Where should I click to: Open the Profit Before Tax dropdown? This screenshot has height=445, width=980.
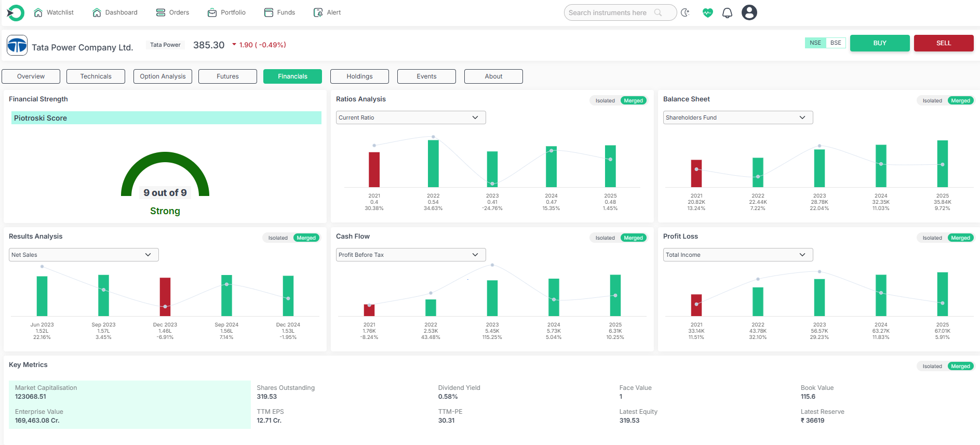coord(411,255)
